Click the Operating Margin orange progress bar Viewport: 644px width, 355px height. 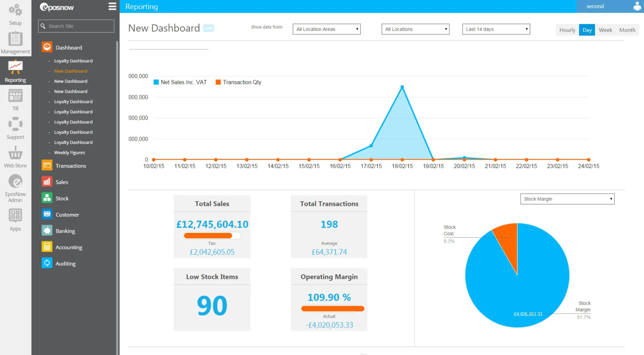pyautogui.click(x=332, y=308)
